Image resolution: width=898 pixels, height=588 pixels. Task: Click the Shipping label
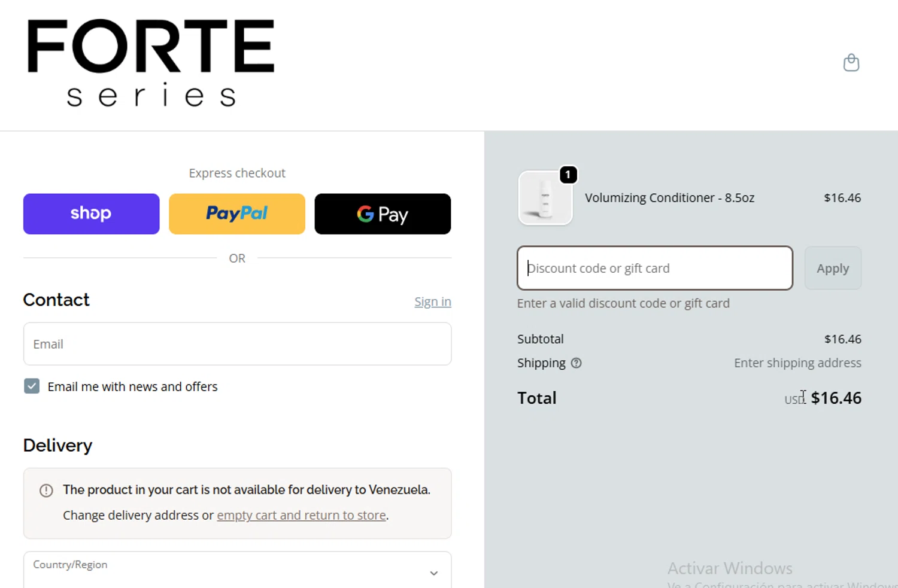541,363
